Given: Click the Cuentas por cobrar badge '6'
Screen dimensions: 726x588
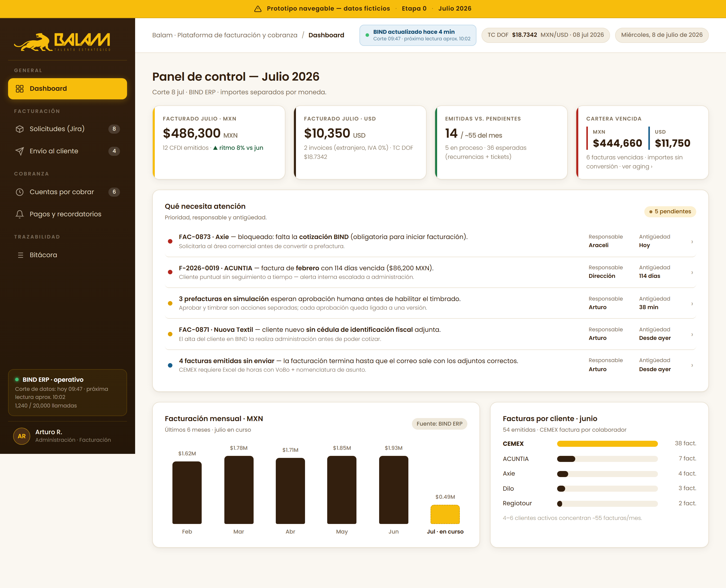Looking at the screenshot, I should click(114, 192).
